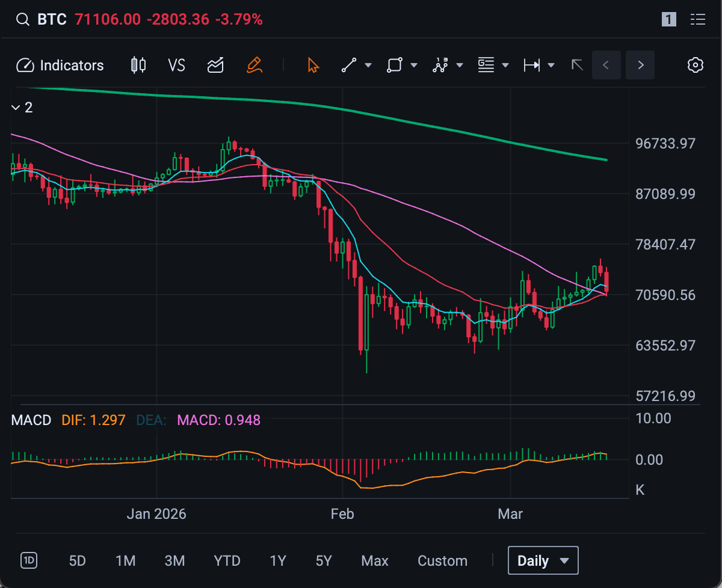Open the Daily interval dropdown
This screenshot has height=588, width=722.
click(543, 561)
